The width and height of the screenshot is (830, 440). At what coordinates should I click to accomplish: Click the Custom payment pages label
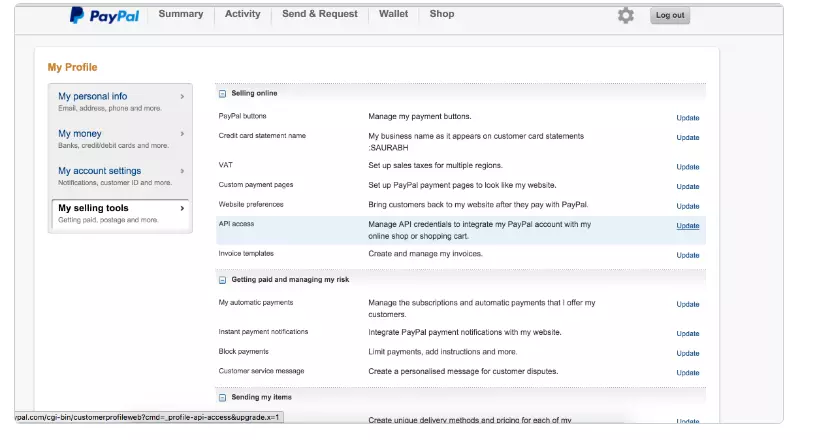pyautogui.click(x=256, y=185)
